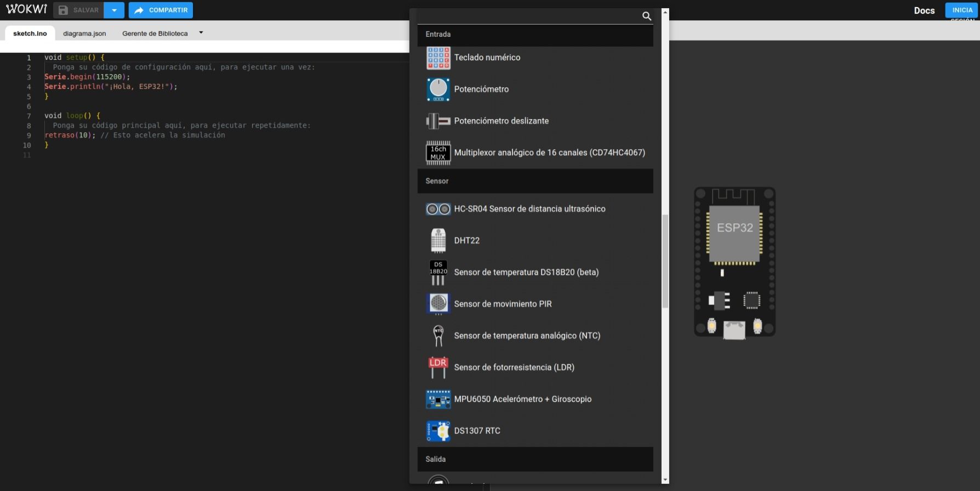Choose the PIR motion sensor icon
The height and width of the screenshot is (491, 980).
[x=438, y=304]
